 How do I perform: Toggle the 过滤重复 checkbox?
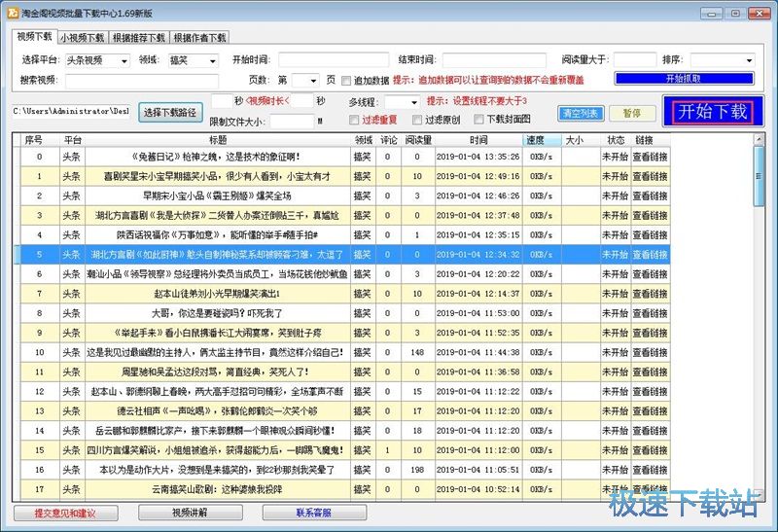click(354, 120)
